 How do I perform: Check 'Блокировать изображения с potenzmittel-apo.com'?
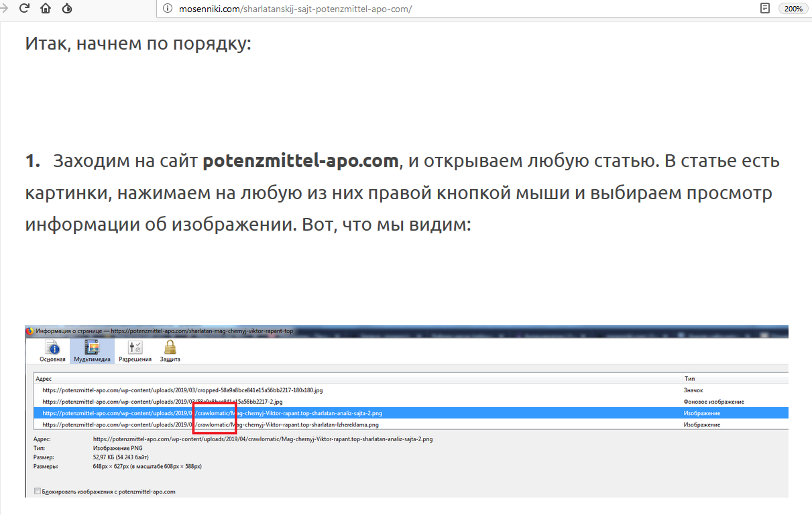[x=38, y=492]
